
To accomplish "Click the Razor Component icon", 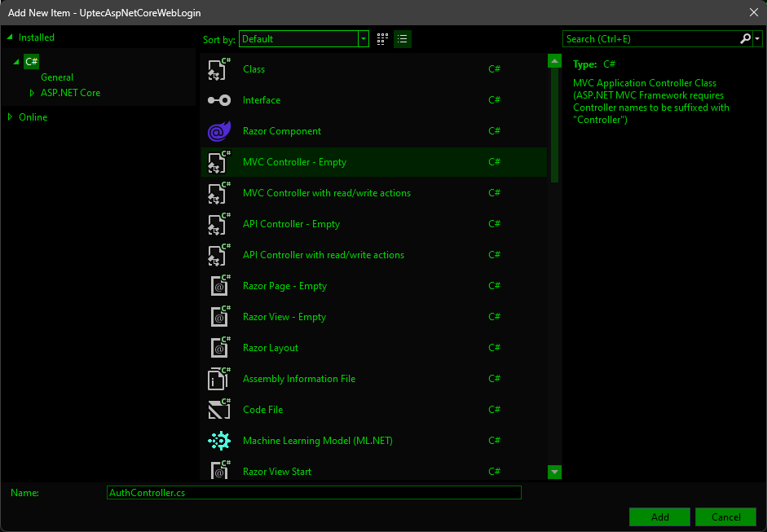I will (218, 131).
